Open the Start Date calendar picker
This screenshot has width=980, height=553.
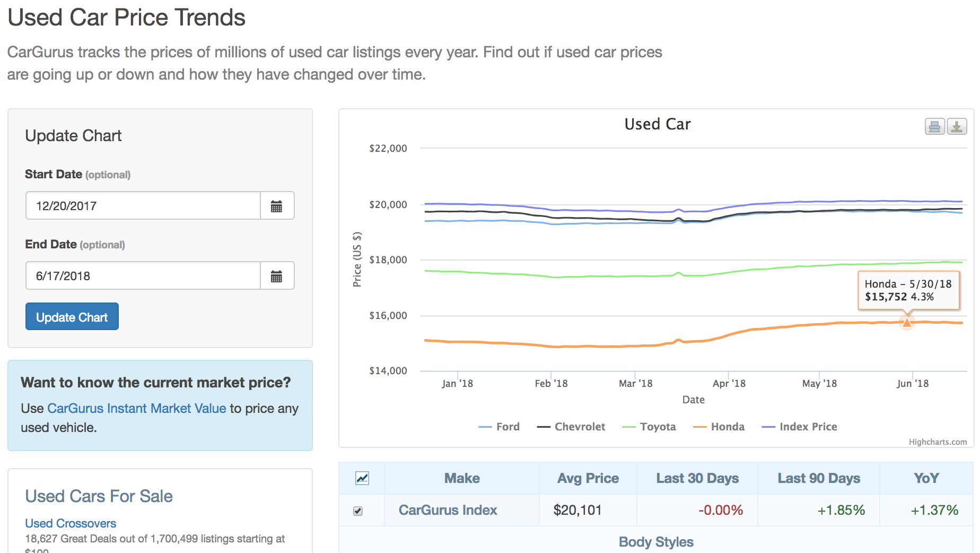(276, 206)
